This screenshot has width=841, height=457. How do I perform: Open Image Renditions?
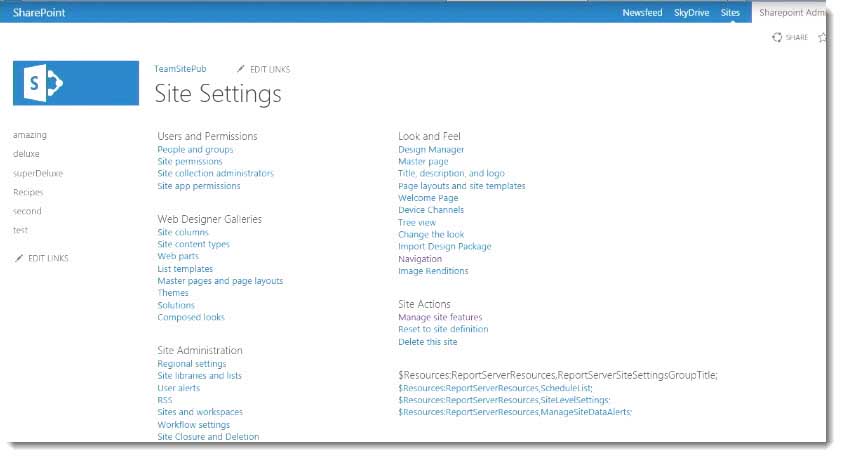coord(433,271)
